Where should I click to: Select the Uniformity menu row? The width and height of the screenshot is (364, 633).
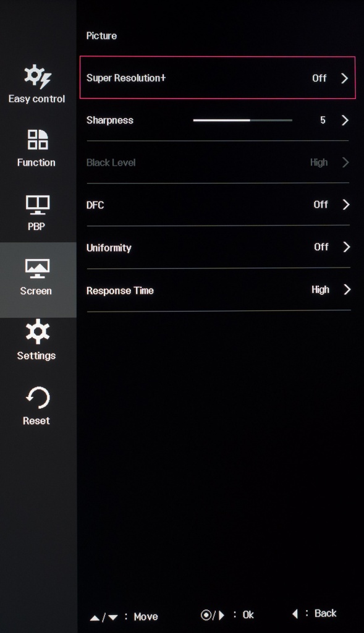[x=218, y=247]
